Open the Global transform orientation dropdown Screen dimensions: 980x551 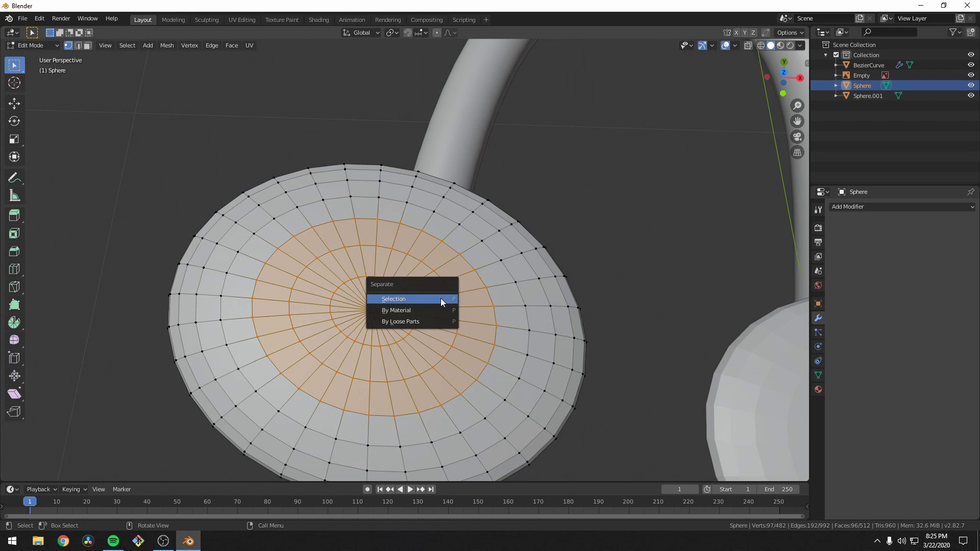[361, 32]
